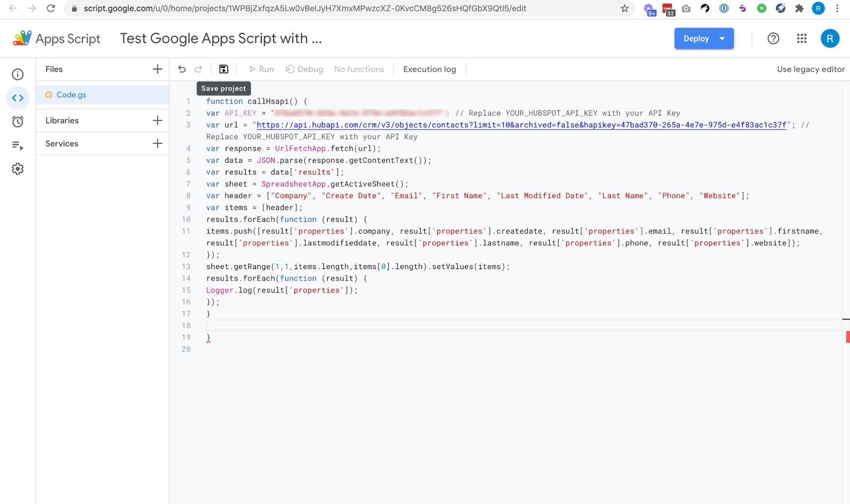The image size is (850, 504).
Task: Click the red error marker in scrollbar
Action: (848, 337)
